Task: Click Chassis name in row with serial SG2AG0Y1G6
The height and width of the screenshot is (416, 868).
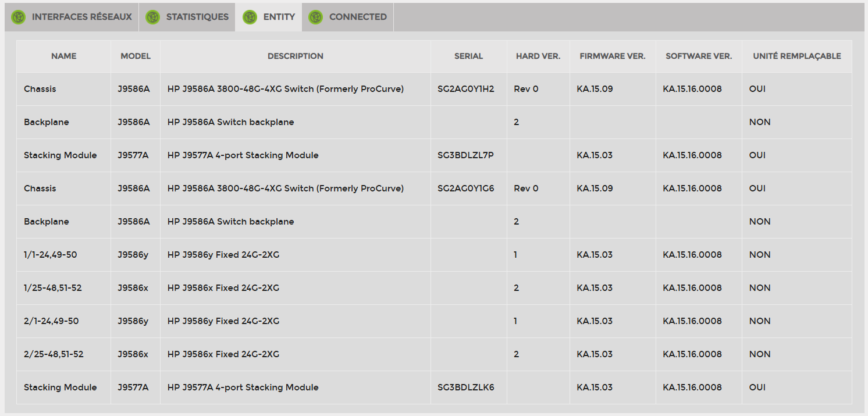Action: coord(40,189)
